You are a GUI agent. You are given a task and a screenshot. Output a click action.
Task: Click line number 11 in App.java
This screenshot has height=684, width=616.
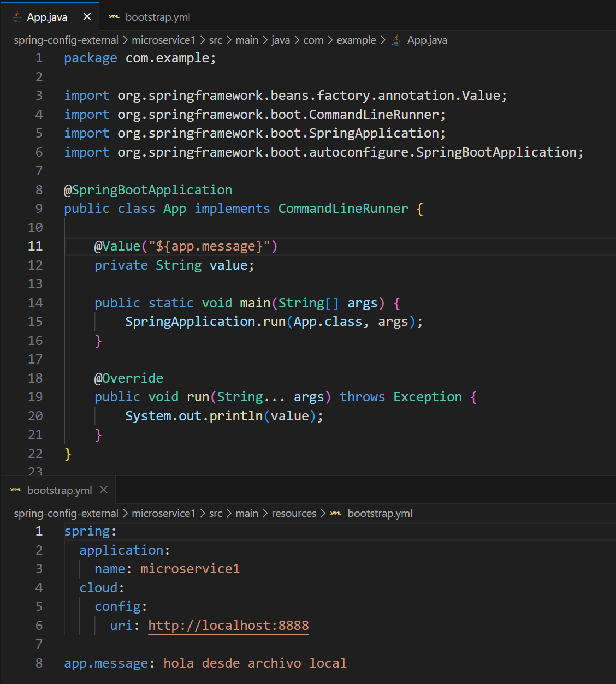[x=35, y=246]
